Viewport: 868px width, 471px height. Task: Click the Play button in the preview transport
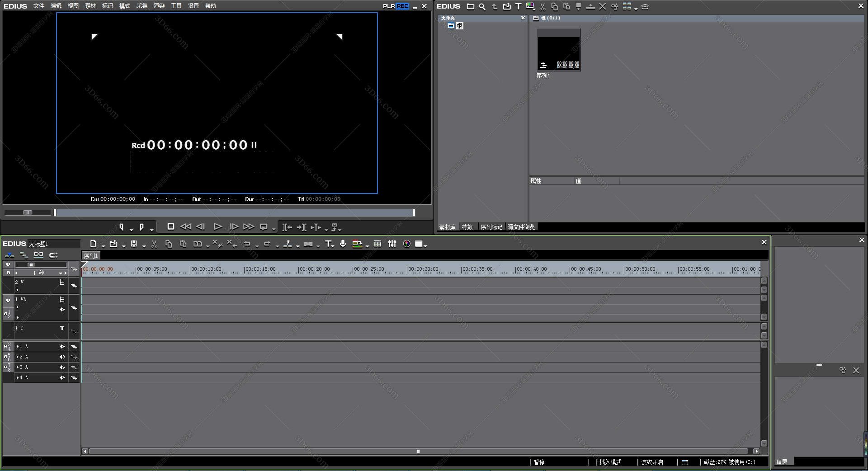[x=217, y=226]
